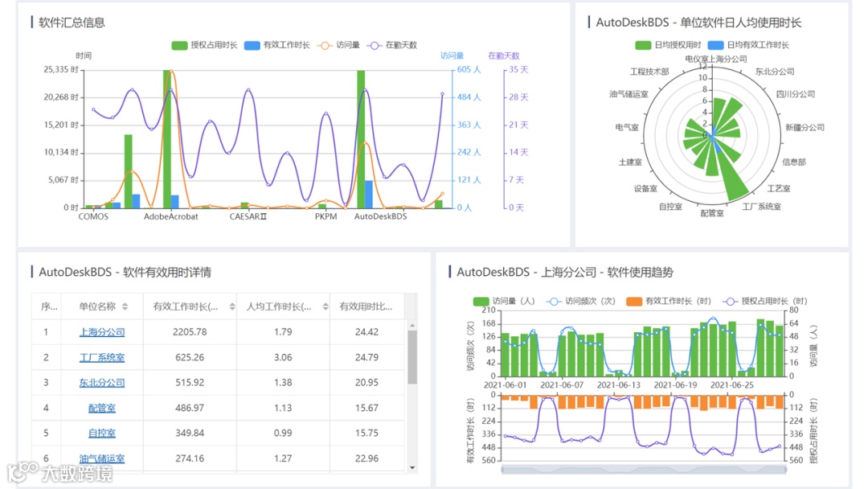This screenshot has width=868, height=489.
Task: Select PKPM label on x-axis
Action: 326,216
